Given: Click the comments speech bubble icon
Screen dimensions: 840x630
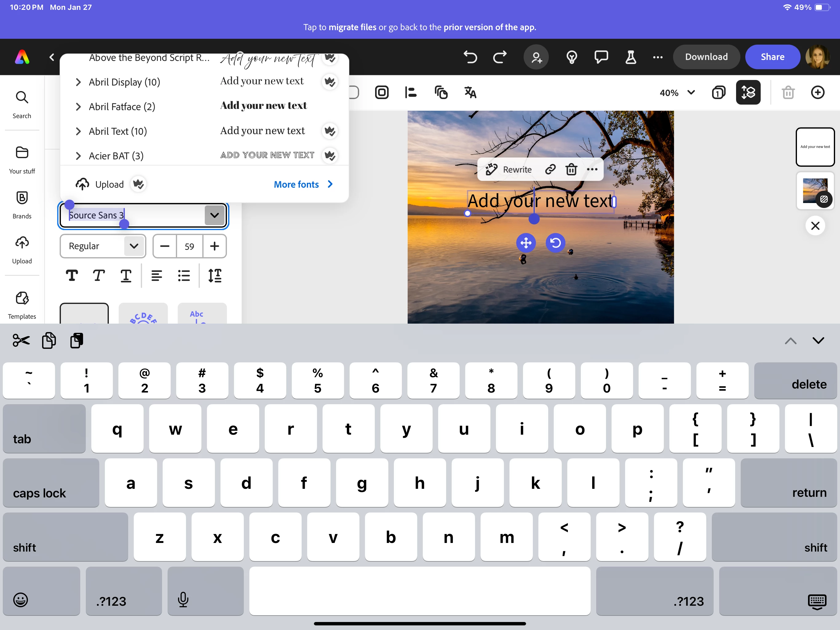Looking at the screenshot, I should pos(601,57).
